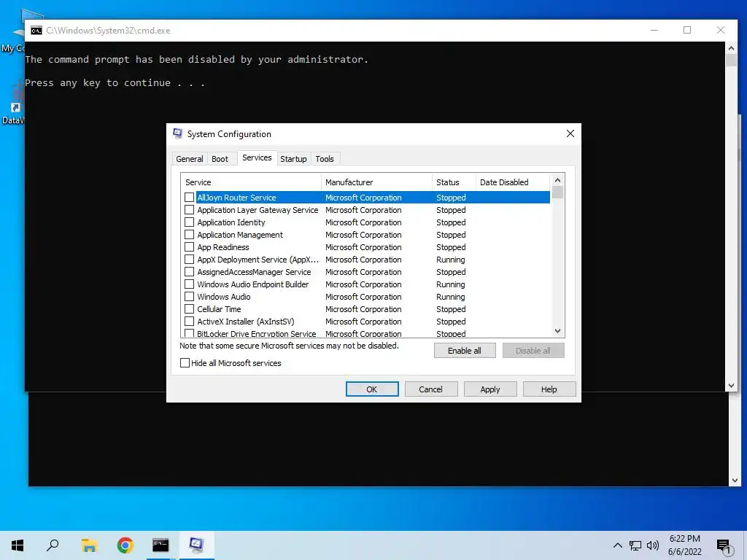Close the System Configuration dialog

click(x=570, y=134)
